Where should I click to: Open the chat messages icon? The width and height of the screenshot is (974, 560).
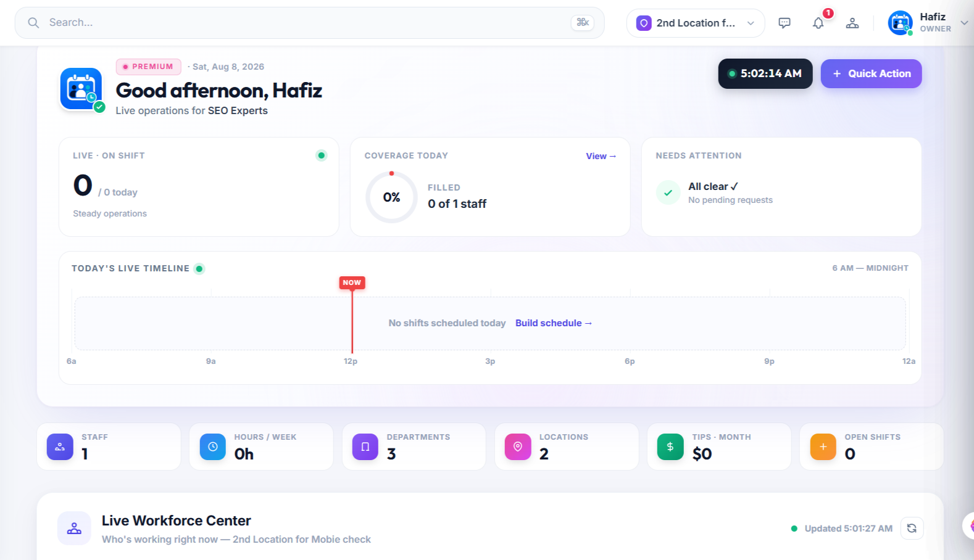[785, 23]
